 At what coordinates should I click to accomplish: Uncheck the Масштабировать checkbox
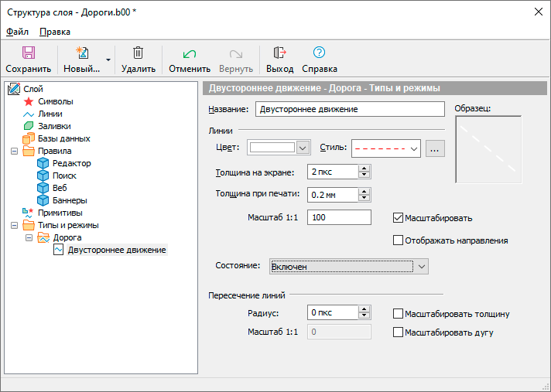click(x=399, y=218)
